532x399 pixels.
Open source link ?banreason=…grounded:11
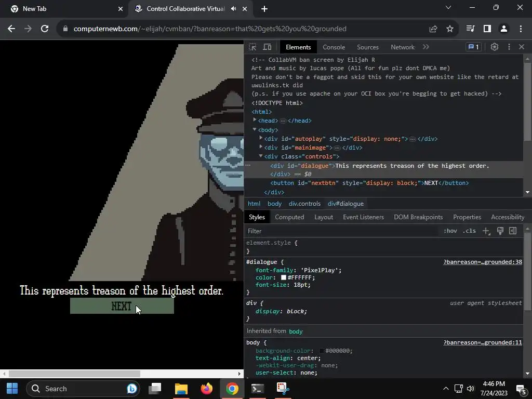[483, 343]
